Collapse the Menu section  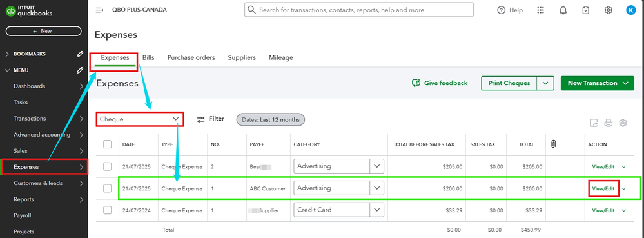7,70
